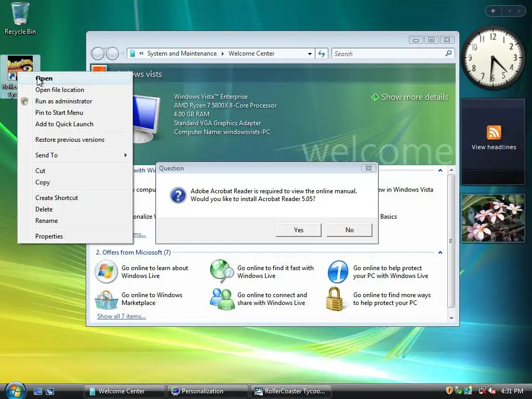Viewport: 532px width, 399px height.
Task: Click the globe magnifier search offer icon
Action: coord(222,271)
